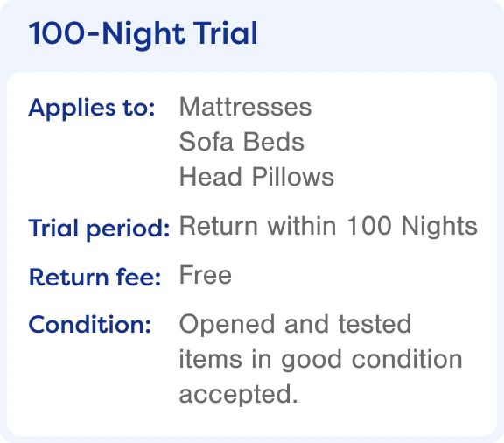This screenshot has height=443, width=504.
Task: Click the word condition in description
Action: point(407,359)
